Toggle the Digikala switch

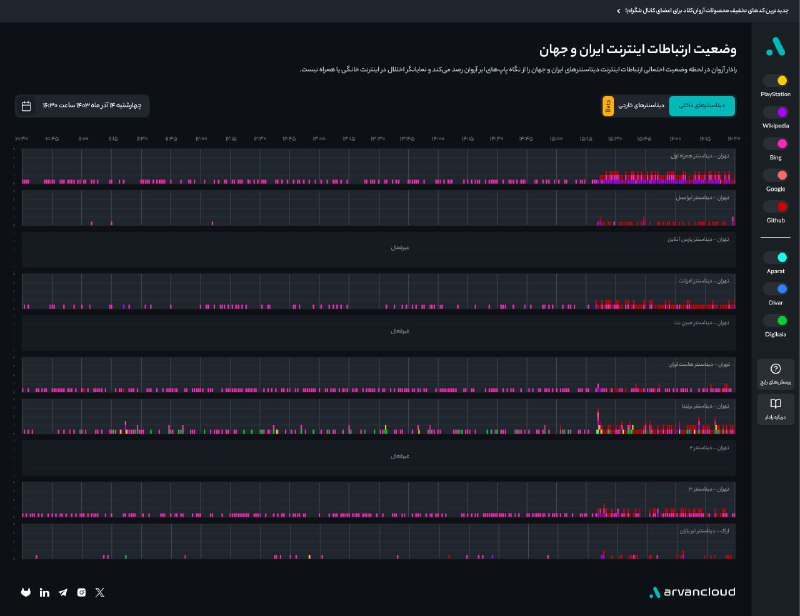(776, 321)
